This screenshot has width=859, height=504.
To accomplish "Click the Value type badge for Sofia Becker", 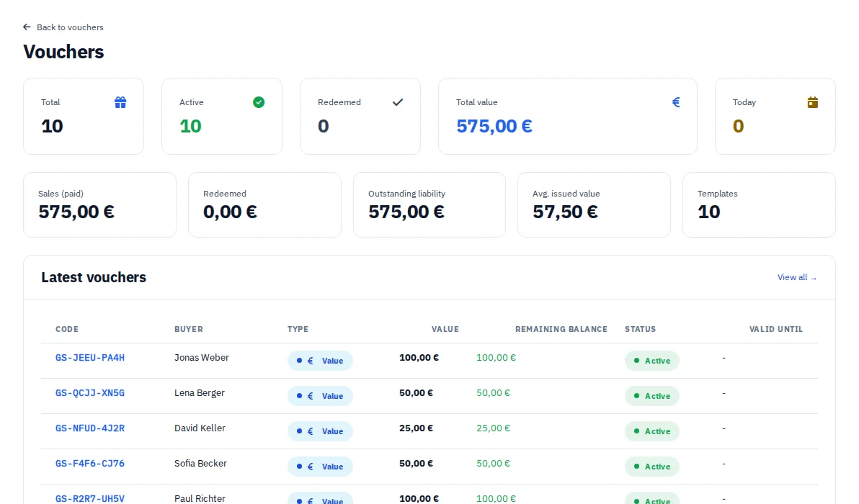I will (320, 467).
